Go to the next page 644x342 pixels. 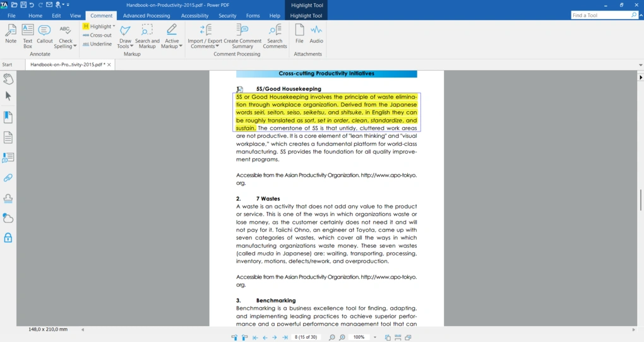coord(275,338)
